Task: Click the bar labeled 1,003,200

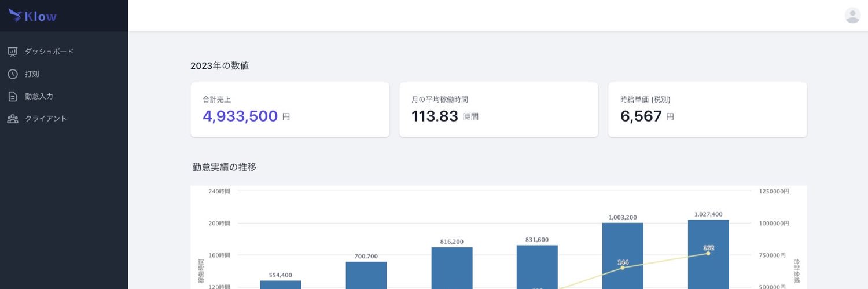Action: (623, 256)
